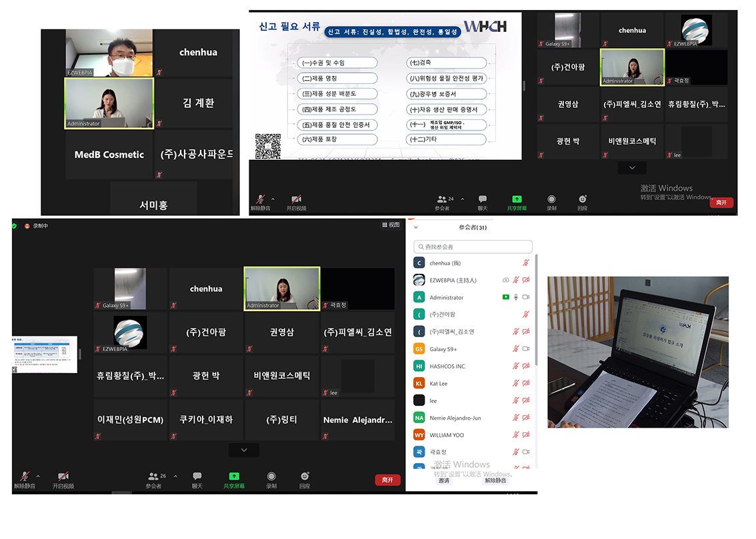Image resolution: width=756 pixels, height=539 pixels.
Task: Click red 离开 leave button in upper window
Action: (x=721, y=203)
